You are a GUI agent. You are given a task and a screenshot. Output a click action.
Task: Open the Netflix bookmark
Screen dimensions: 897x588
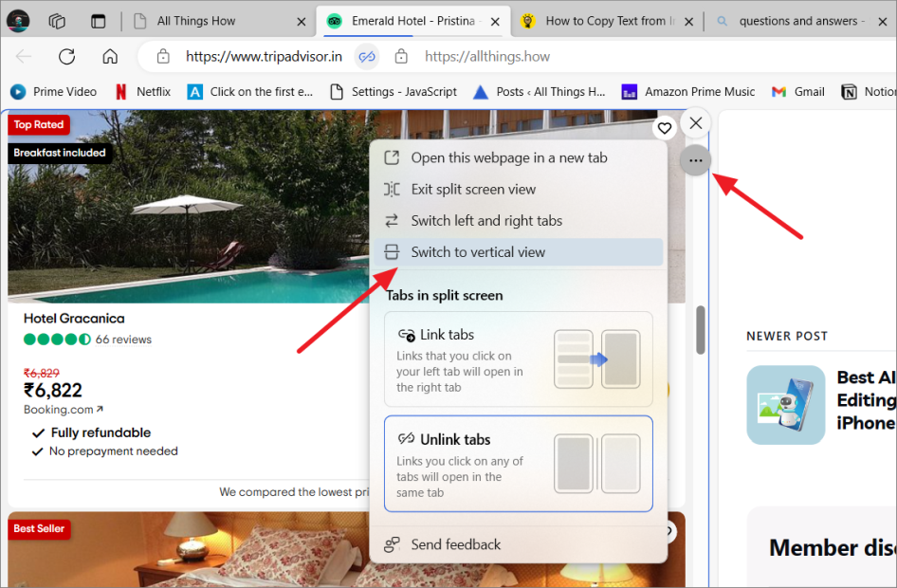[x=142, y=92]
